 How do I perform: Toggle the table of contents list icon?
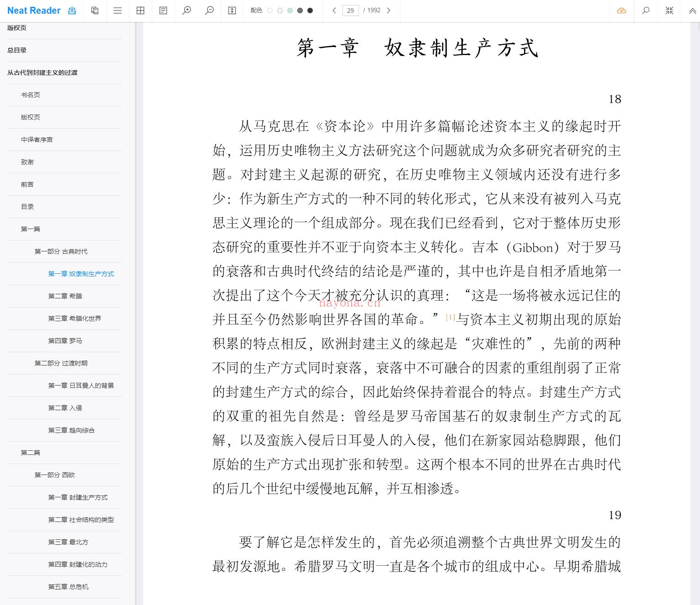(x=118, y=10)
